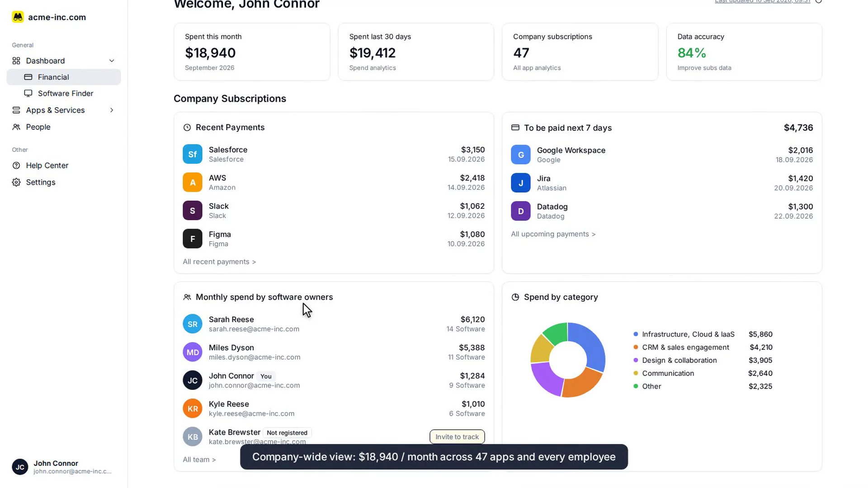Click the Software Finder monitor icon
Image resolution: width=868 pixels, height=488 pixels.
tap(28, 93)
